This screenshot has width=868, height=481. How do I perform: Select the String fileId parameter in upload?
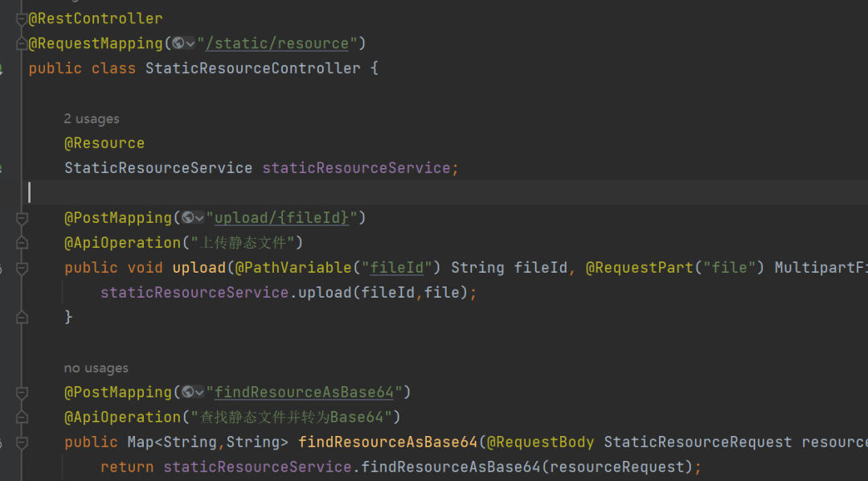click(510, 268)
